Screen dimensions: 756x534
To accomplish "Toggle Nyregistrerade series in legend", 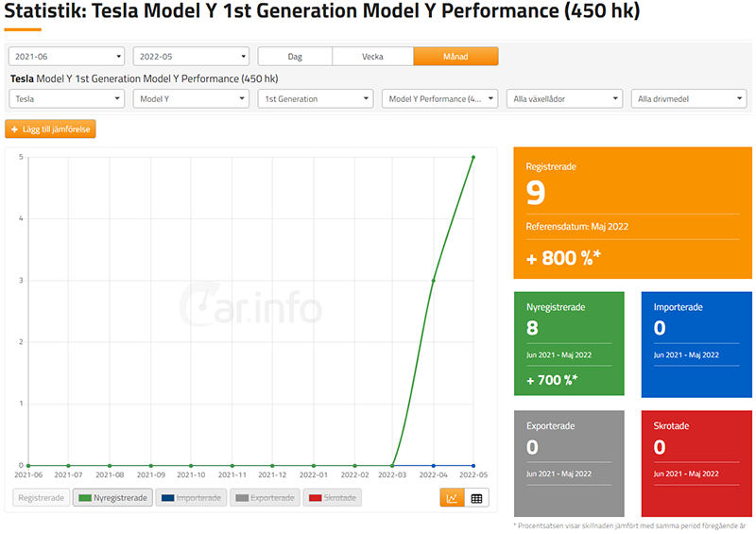I will pyautogui.click(x=112, y=498).
